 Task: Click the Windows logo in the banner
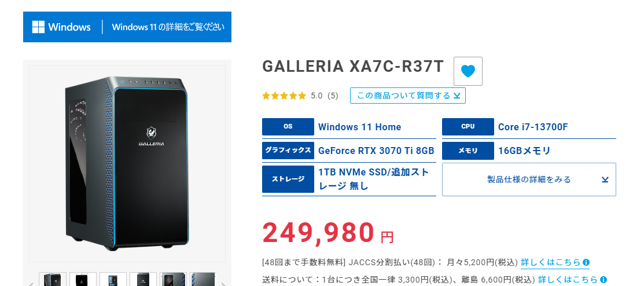point(38,27)
